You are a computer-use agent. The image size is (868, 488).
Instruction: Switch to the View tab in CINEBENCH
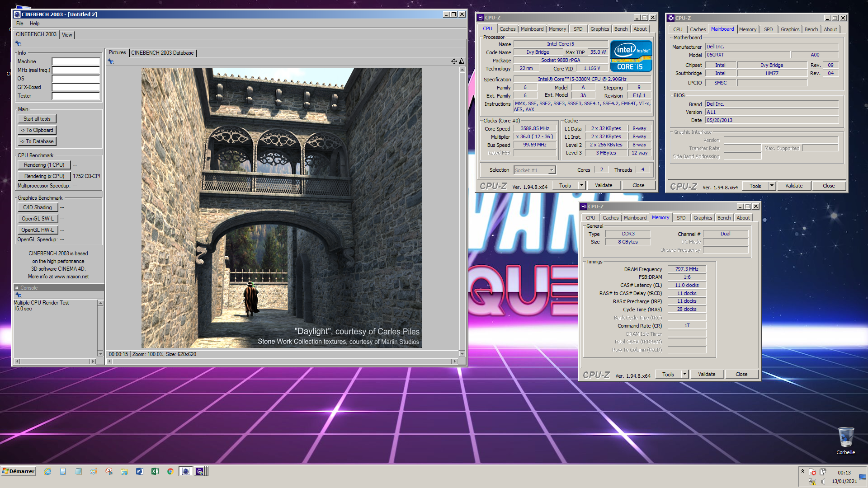click(67, 35)
